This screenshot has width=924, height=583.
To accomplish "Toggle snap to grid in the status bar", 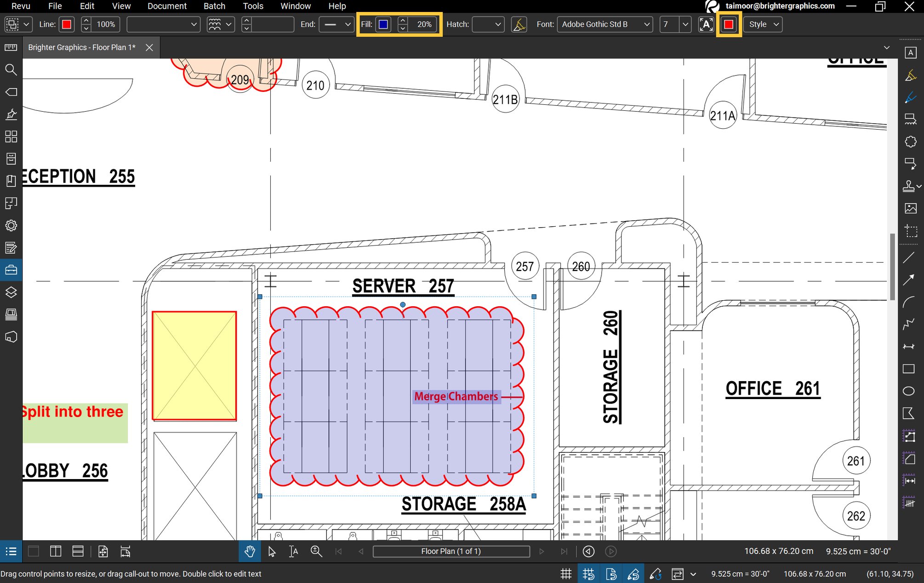I will [x=589, y=573].
